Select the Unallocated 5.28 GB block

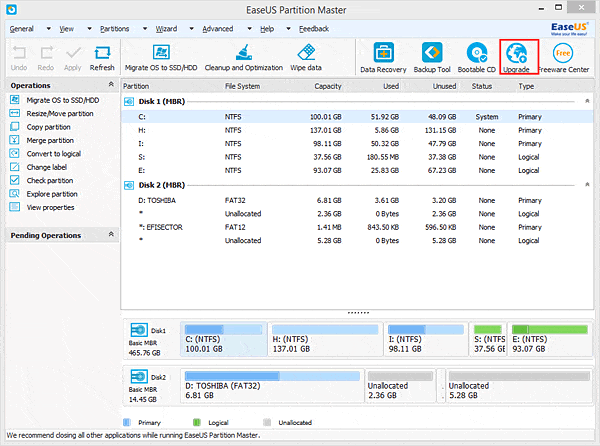point(519,386)
